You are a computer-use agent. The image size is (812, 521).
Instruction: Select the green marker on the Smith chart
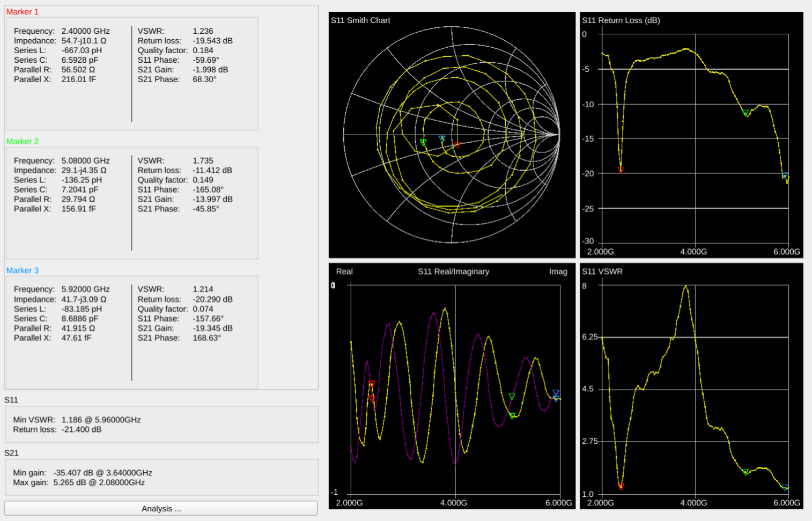(423, 142)
